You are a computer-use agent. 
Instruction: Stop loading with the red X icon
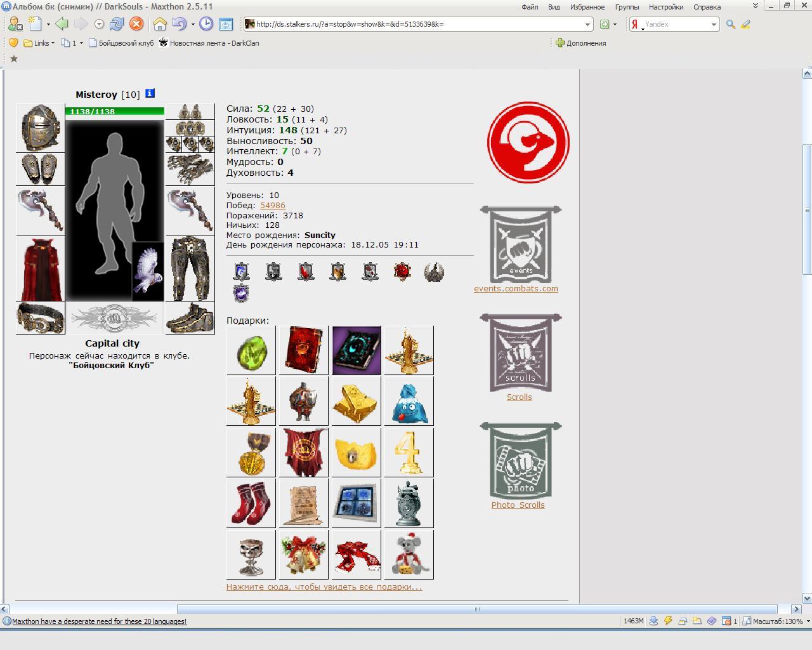click(136, 24)
